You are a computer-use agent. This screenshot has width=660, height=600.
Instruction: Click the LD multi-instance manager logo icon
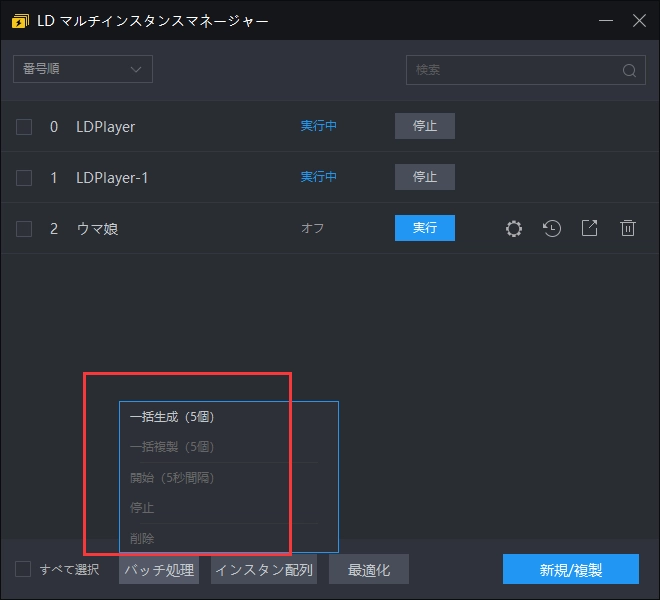click(20, 21)
